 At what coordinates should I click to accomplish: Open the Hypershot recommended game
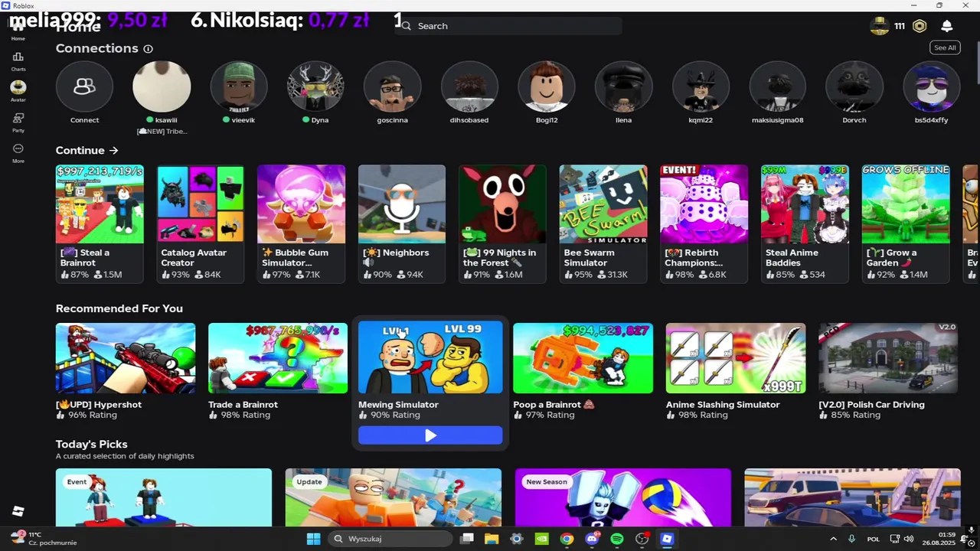(126, 371)
